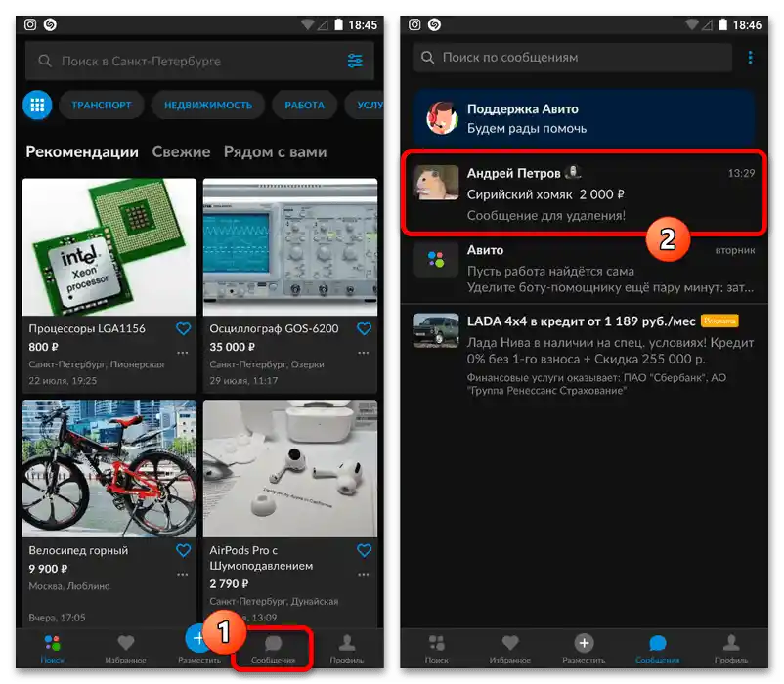Tap the active Сообщения icon on the messages screen

658,643
